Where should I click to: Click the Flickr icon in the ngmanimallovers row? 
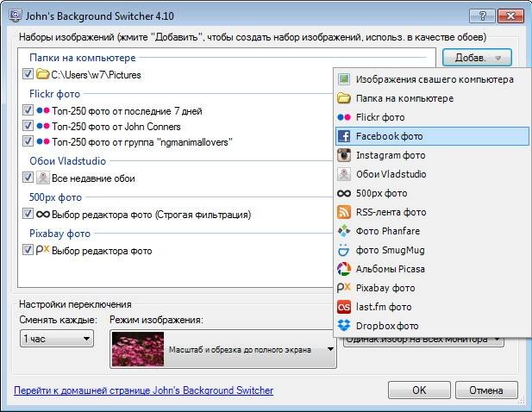pos(43,141)
